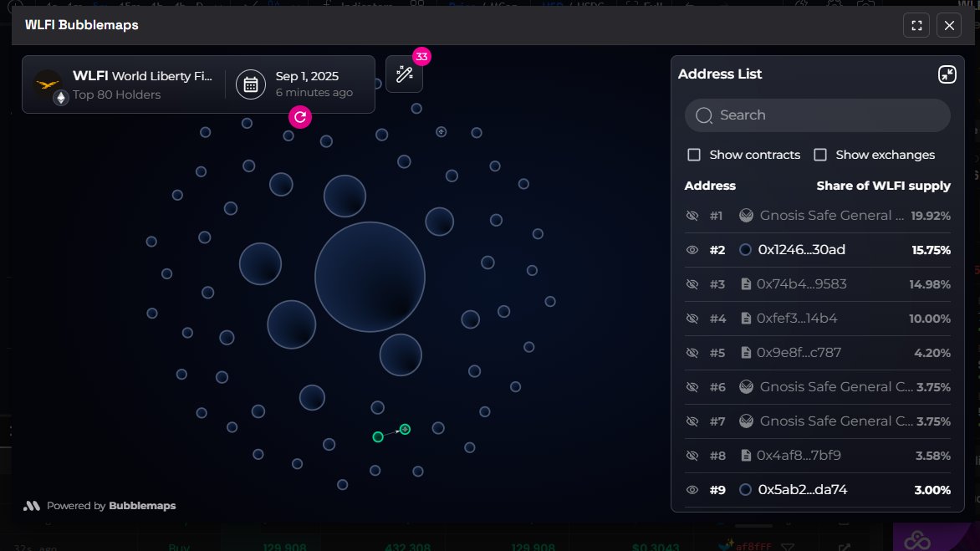The image size is (980, 551).
Task: Click the wallet circle icon on row #9
Action: 745,491
